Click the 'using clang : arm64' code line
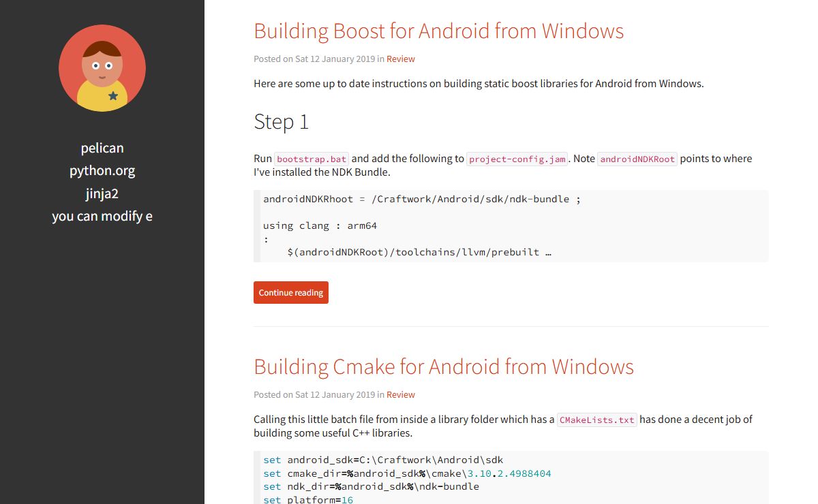Viewport: 818px width, 504px height. (x=320, y=225)
